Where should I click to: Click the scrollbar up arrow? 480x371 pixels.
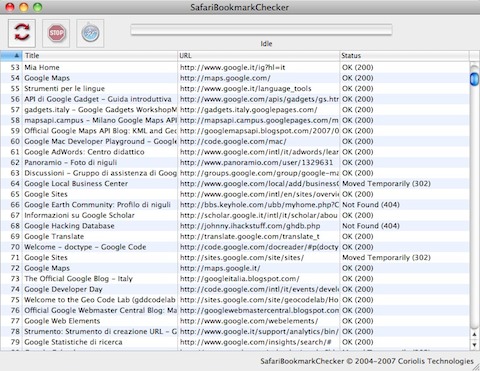(474, 334)
